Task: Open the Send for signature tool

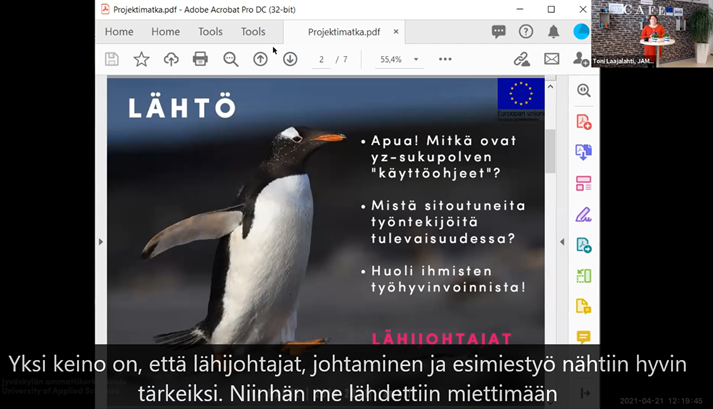Action: coord(583,245)
